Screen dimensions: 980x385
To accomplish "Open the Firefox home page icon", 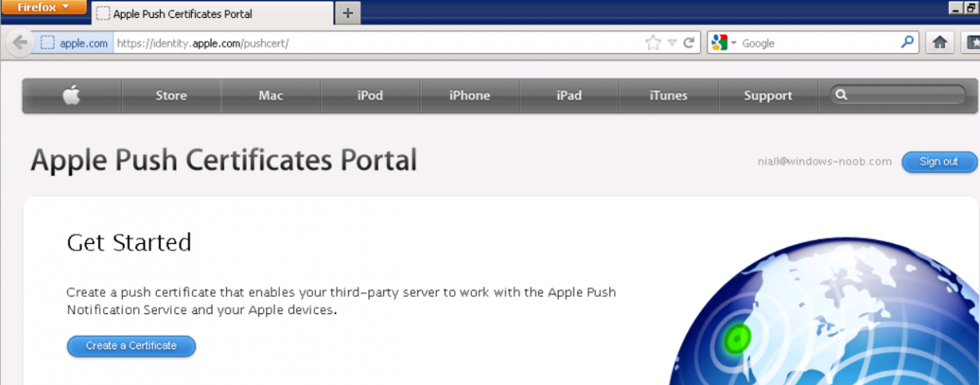I will coord(939,42).
